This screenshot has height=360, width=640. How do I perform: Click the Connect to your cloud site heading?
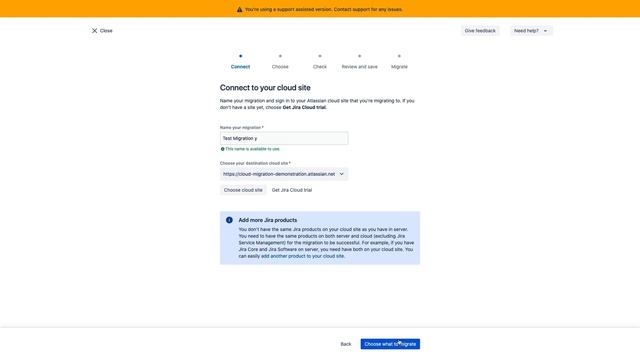pyautogui.click(x=265, y=88)
